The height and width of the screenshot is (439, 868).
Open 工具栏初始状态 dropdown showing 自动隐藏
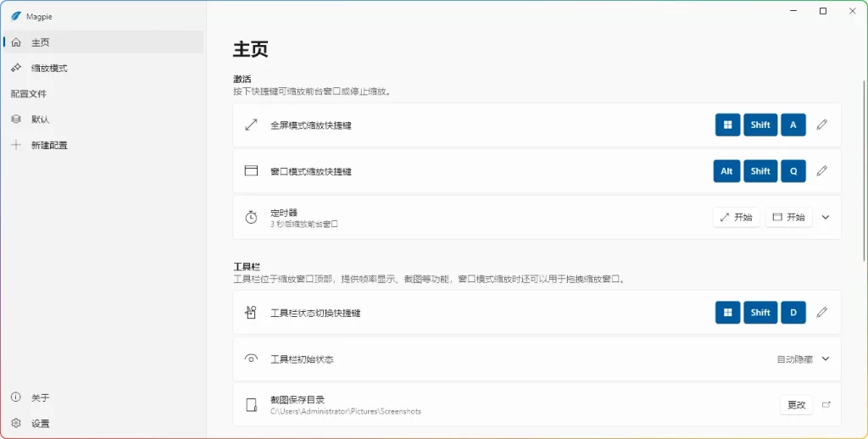(804, 358)
